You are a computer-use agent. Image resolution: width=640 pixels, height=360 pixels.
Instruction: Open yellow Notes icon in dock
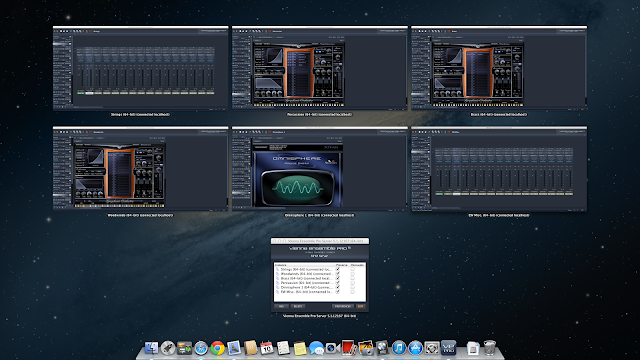(x=300, y=348)
